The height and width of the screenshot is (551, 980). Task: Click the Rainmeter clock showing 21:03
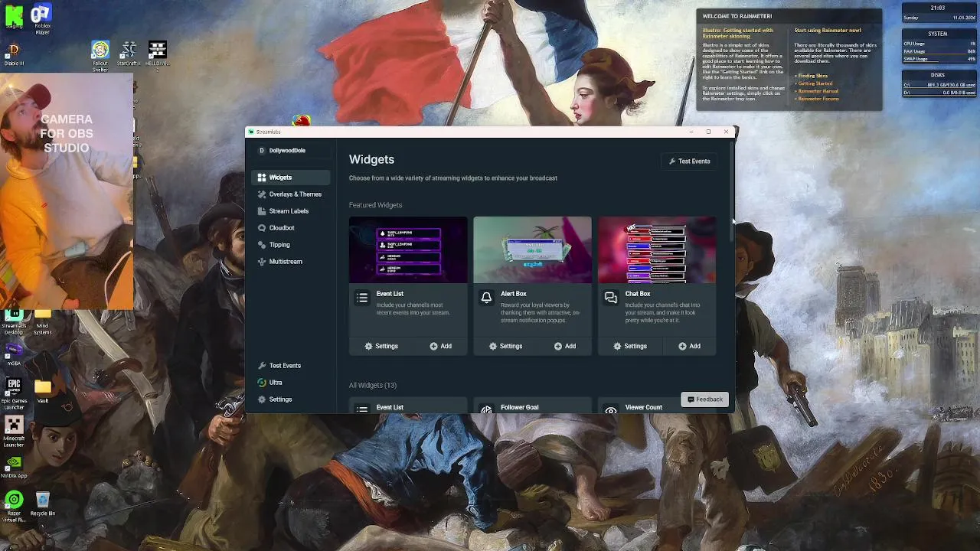click(x=938, y=8)
